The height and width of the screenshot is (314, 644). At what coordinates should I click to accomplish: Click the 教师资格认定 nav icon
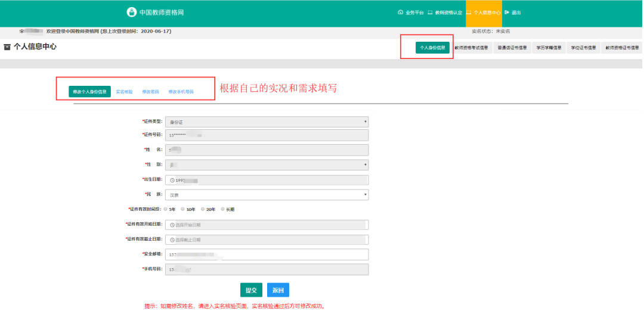pyautogui.click(x=430, y=13)
